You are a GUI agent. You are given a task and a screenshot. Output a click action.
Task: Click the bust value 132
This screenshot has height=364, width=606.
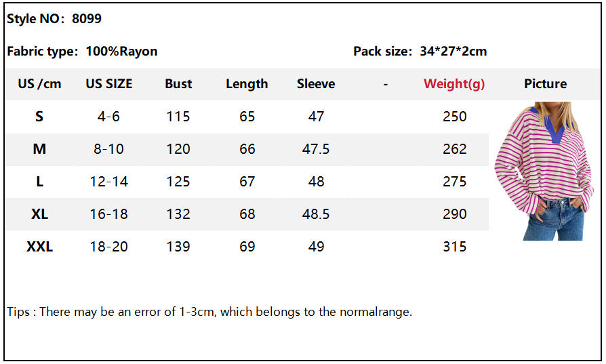178,214
